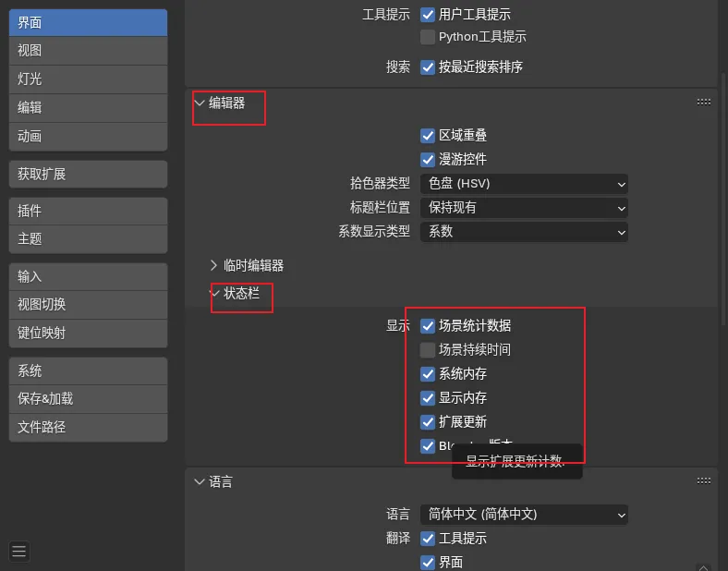Go to the 键位映射 section
Image resolution: width=728 pixels, height=571 pixels.
tap(88, 333)
